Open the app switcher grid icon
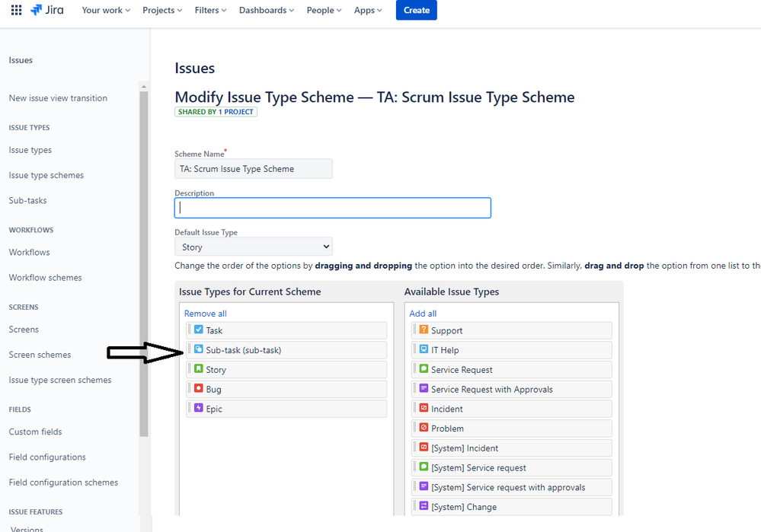Viewport: 761px width, 532px height. point(15,10)
